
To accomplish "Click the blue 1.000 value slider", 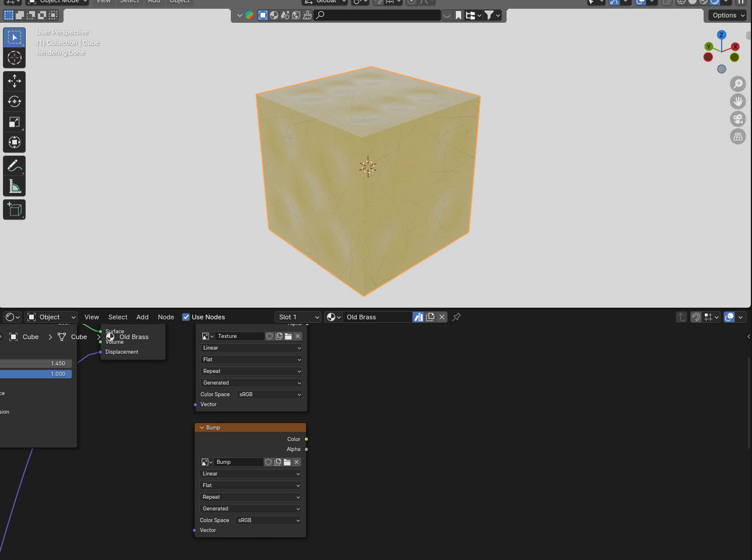I will pyautogui.click(x=36, y=374).
